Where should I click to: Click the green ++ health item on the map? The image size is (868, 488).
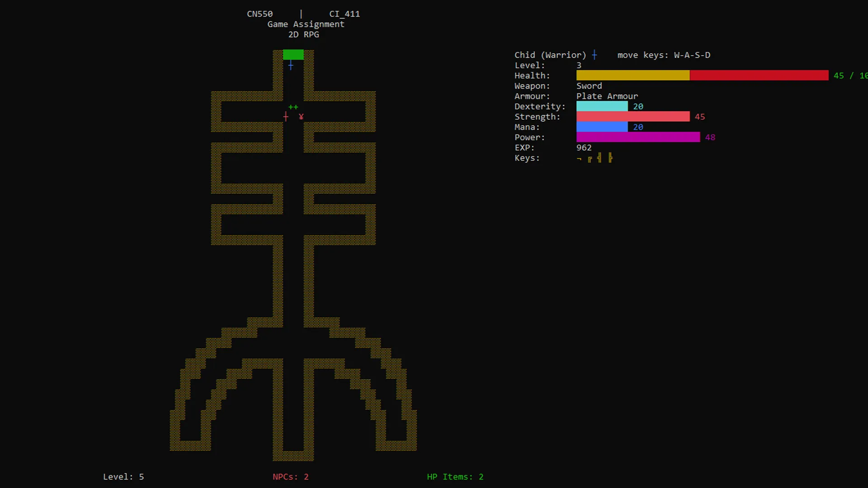pyautogui.click(x=293, y=107)
